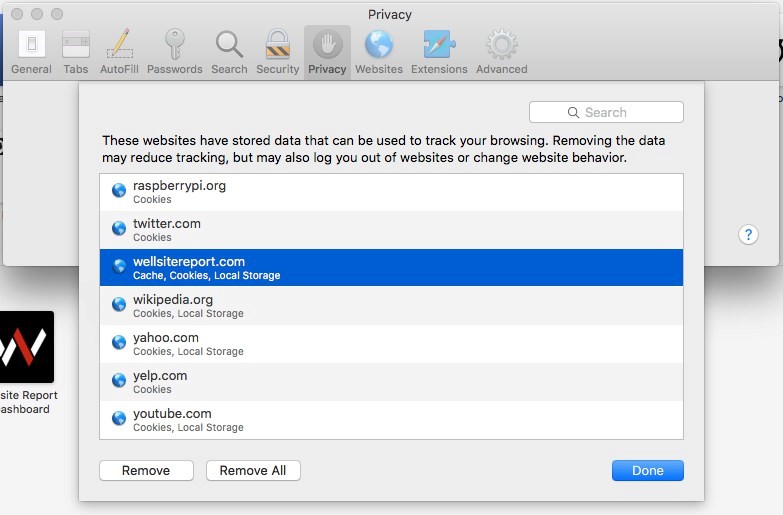This screenshot has width=783, height=515.
Task: Click globe icon beside yelp.com
Action: (119, 380)
